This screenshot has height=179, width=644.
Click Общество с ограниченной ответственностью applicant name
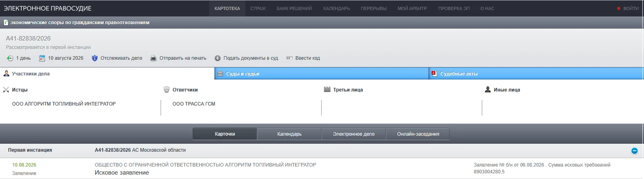point(205,165)
